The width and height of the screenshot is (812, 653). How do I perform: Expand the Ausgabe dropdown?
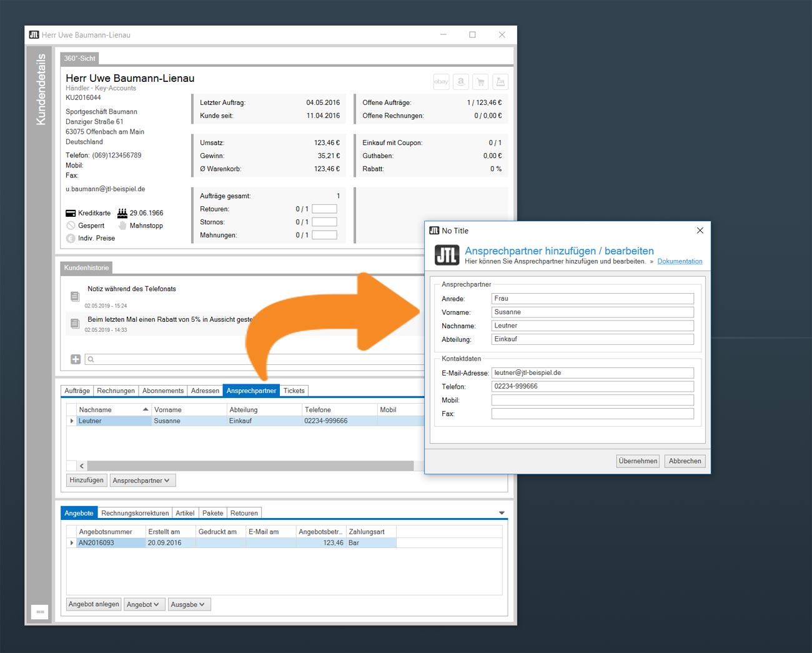[x=189, y=604]
